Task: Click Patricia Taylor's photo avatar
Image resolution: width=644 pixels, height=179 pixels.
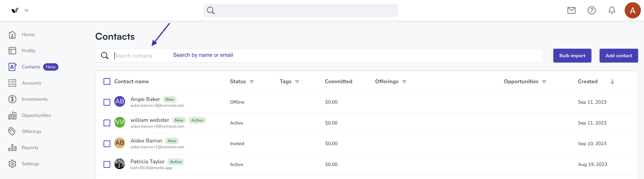Action: [119, 164]
